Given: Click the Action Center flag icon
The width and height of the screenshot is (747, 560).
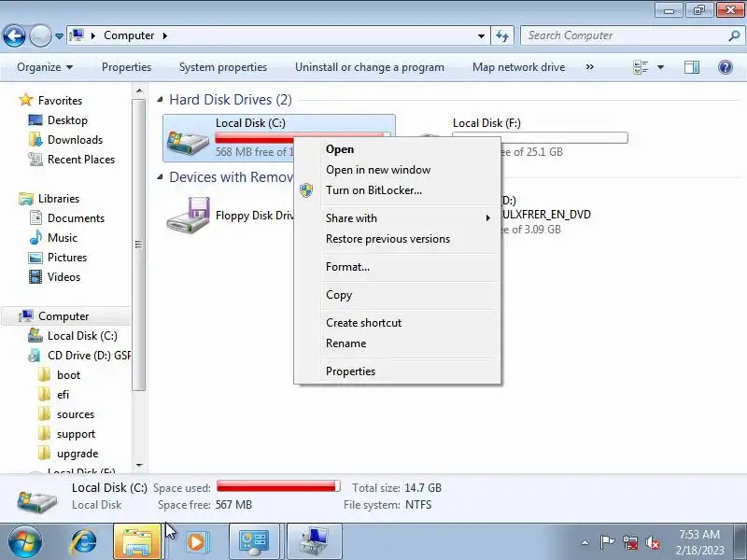Looking at the screenshot, I should click(x=607, y=542).
